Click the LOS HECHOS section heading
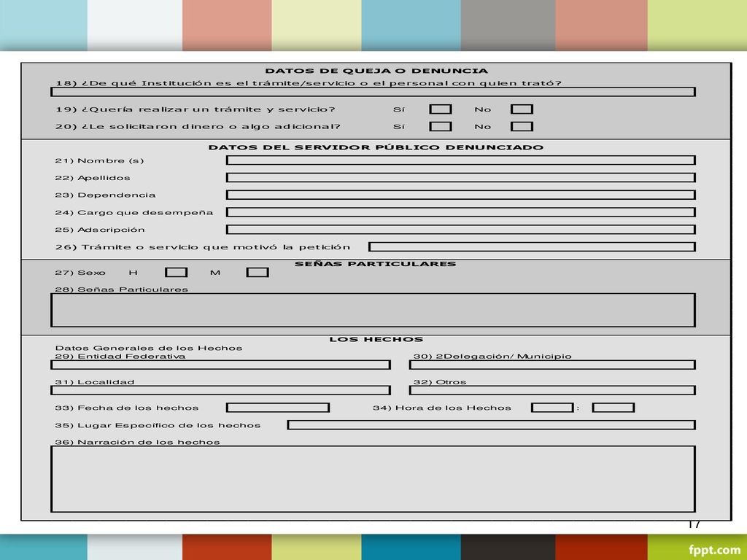The image size is (747, 560). [x=376, y=340]
